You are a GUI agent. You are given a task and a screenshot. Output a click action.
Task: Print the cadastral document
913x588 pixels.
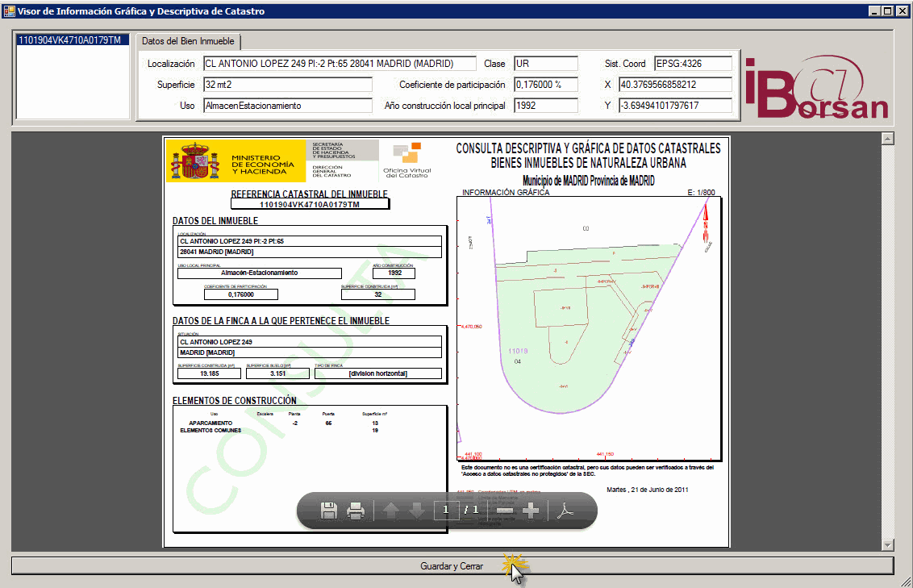click(x=355, y=511)
